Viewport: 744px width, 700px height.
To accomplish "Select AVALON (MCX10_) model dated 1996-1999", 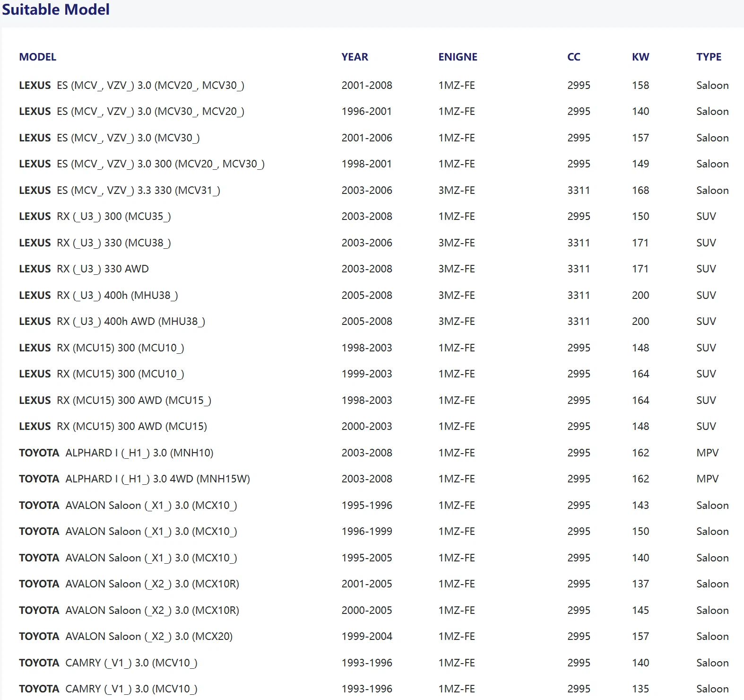I will [128, 532].
